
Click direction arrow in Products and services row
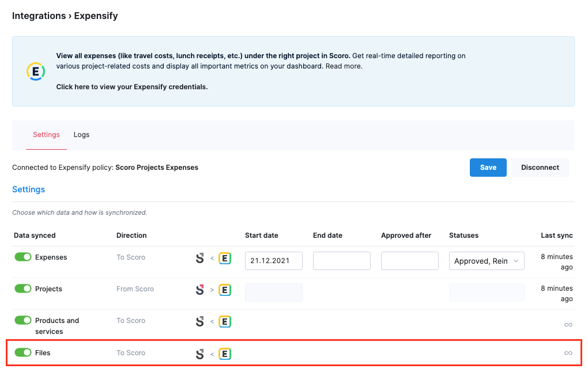[x=212, y=322]
